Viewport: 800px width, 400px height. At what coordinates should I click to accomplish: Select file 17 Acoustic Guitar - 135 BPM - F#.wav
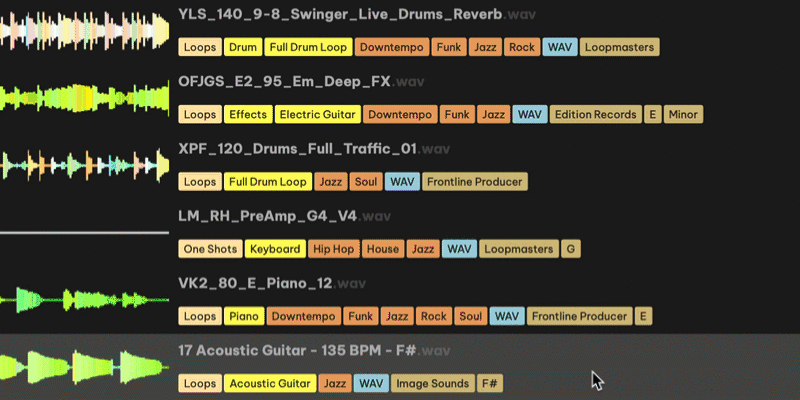[x=314, y=351]
